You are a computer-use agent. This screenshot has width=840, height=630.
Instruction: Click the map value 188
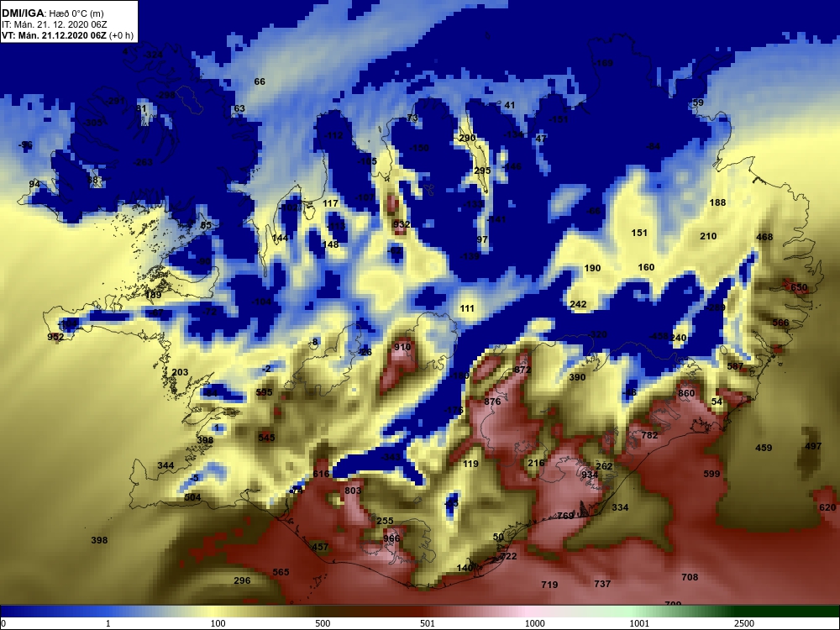[717, 202]
